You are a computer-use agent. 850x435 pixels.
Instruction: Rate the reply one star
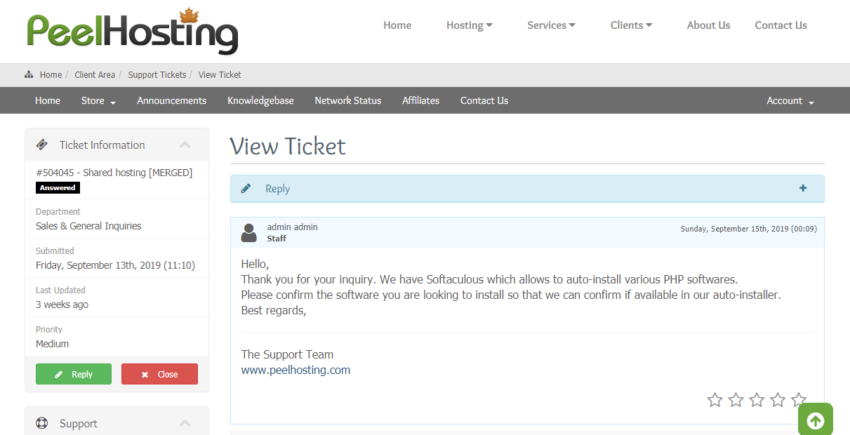pos(715,400)
